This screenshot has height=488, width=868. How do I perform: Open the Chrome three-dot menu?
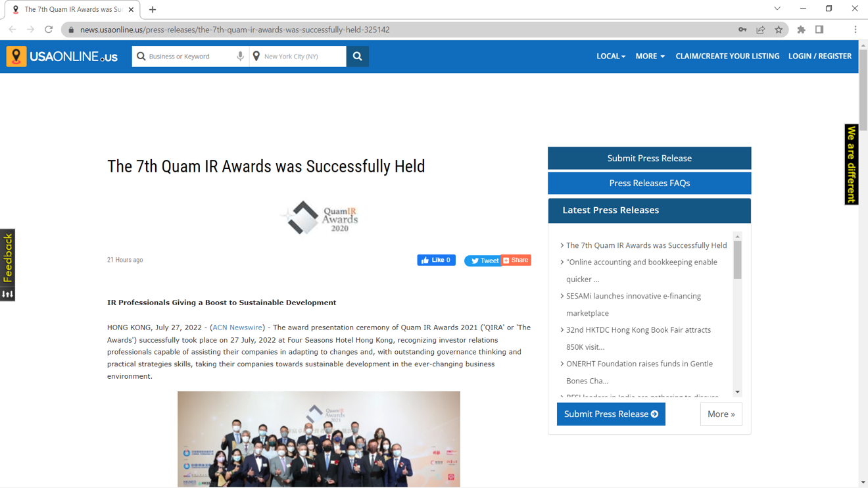(855, 30)
